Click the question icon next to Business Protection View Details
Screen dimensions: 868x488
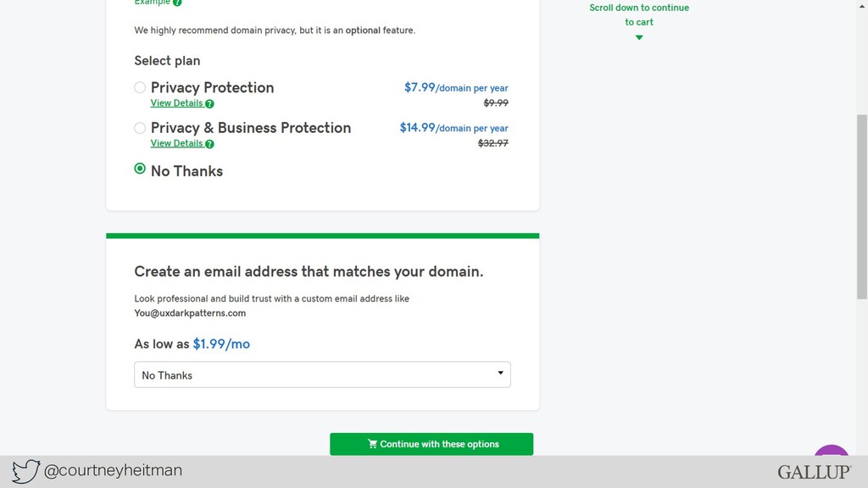coord(209,144)
